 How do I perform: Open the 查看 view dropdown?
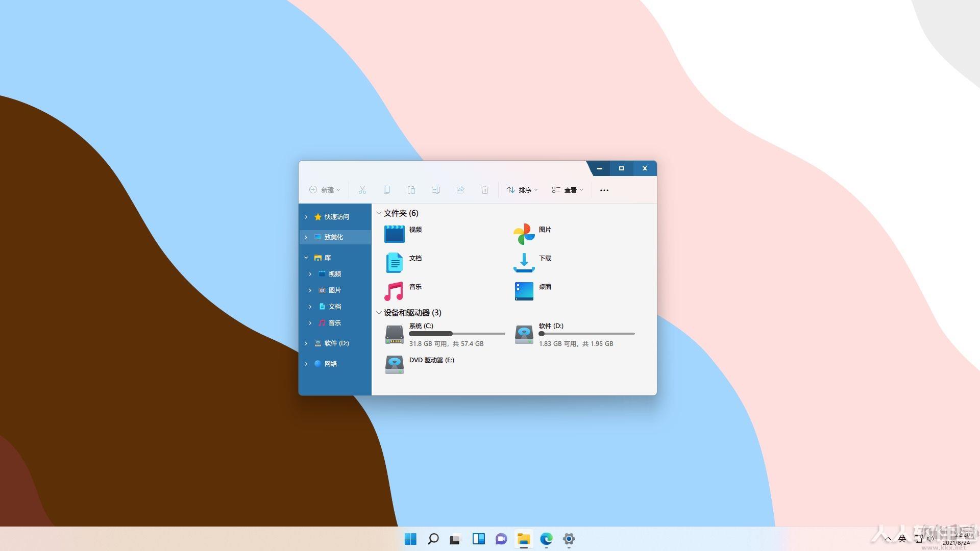568,190
